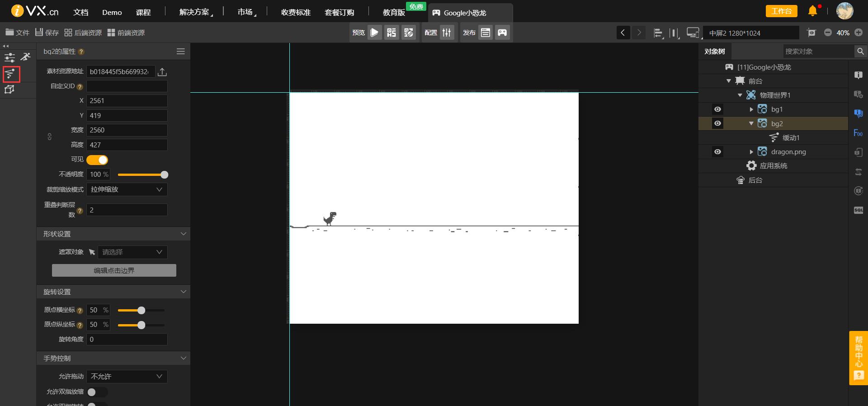Open the distribute spacing tool
This screenshot has height=406, width=868.
pos(675,33)
